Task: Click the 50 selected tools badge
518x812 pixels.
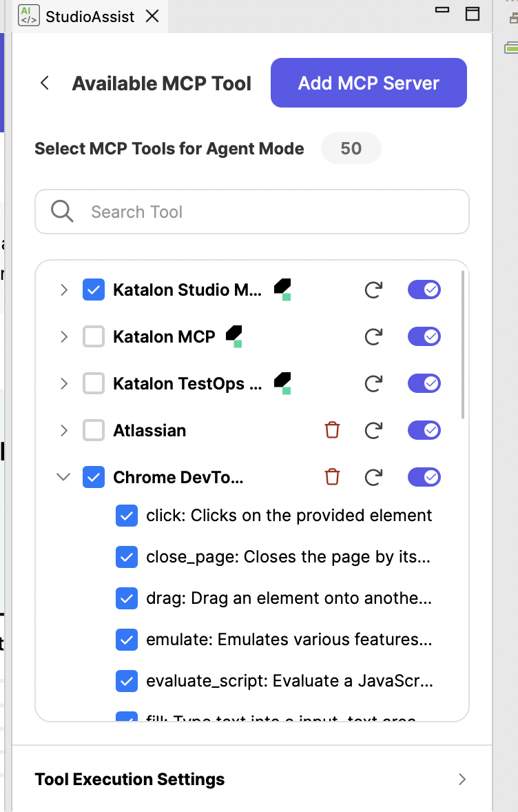Action: click(x=351, y=149)
